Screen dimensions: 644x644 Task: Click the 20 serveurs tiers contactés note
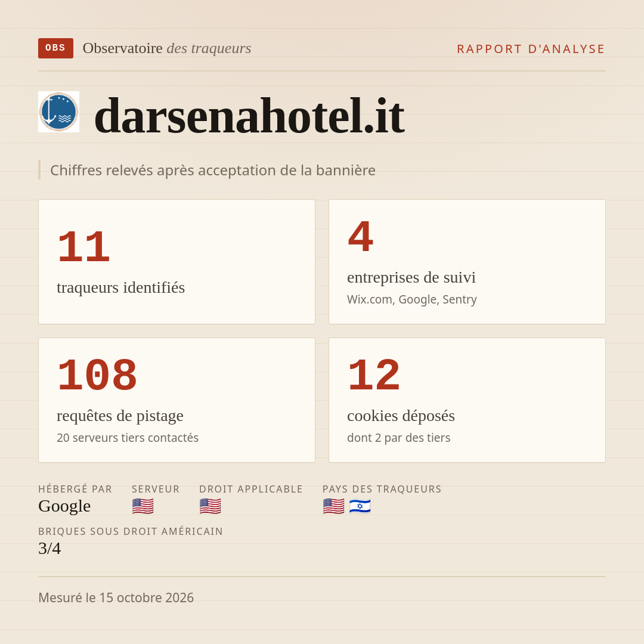point(128,438)
